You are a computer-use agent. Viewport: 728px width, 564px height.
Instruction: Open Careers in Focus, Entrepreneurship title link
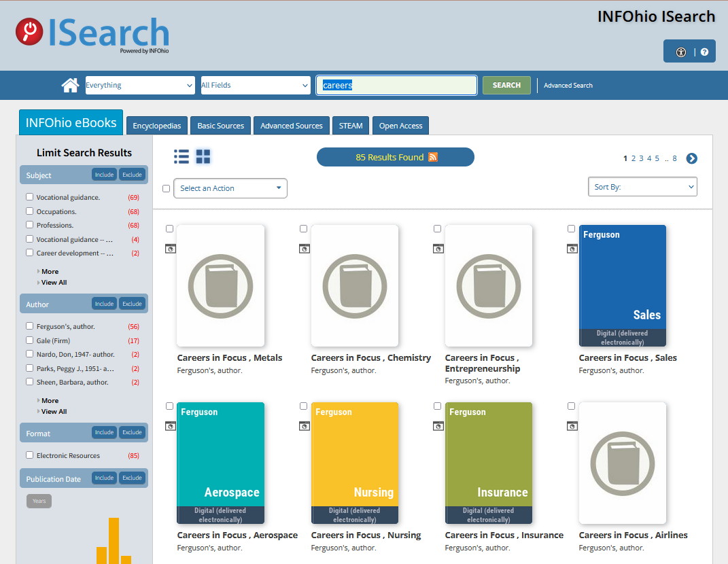pos(483,363)
